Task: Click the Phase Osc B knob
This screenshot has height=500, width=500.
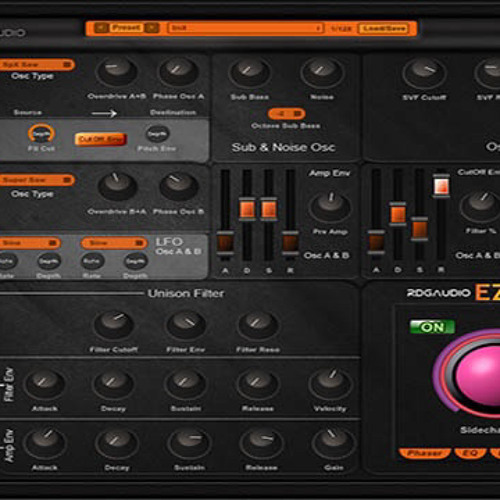Action: coord(178,187)
